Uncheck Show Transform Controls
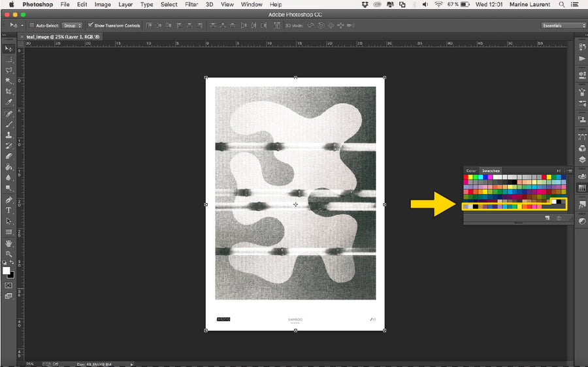 coord(90,25)
